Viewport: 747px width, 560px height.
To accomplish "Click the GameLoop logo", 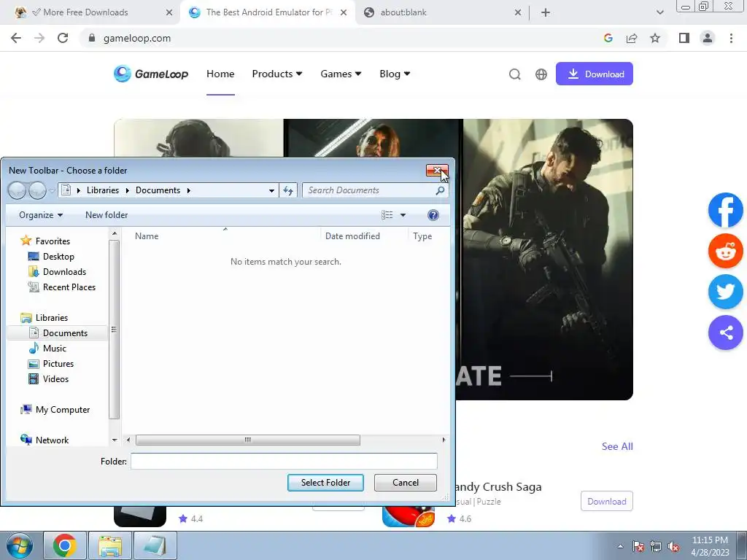I will tap(151, 74).
